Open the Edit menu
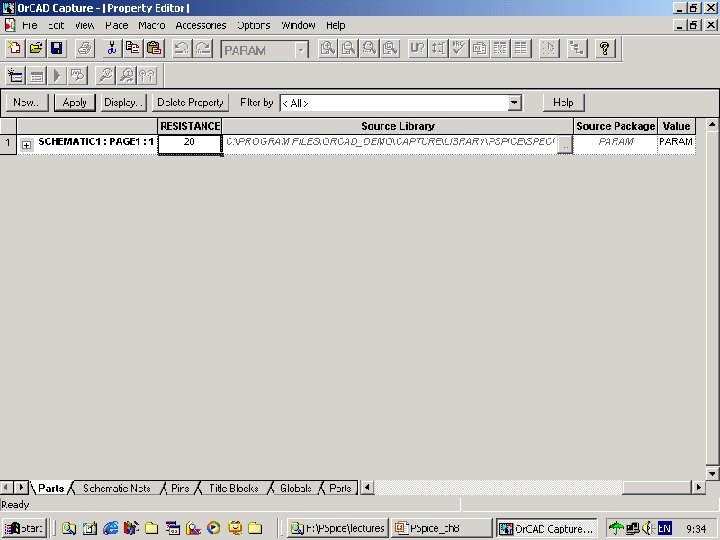This screenshot has height=540, width=720. (x=56, y=25)
